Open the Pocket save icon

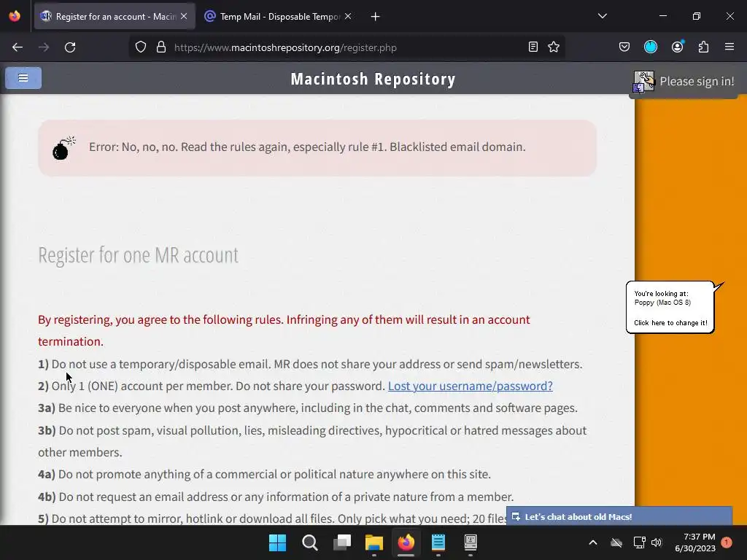coord(624,47)
